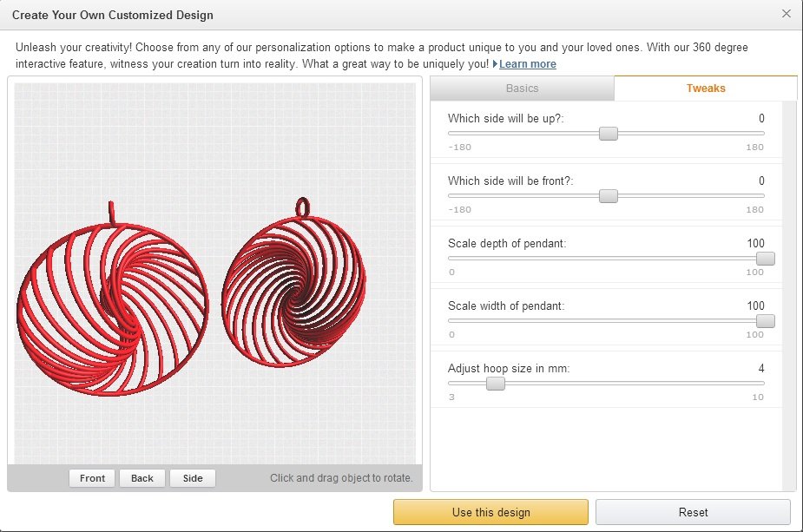Click the 'Scale width of pendant' slider handle
803x532 pixels.
[x=765, y=321]
